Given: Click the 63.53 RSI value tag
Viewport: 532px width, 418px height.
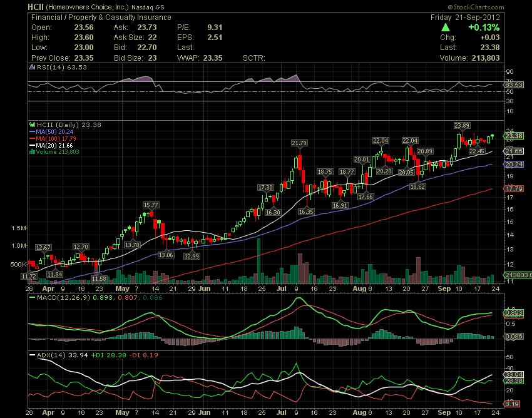Looking at the screenshot, I should (x=514, y=84).
